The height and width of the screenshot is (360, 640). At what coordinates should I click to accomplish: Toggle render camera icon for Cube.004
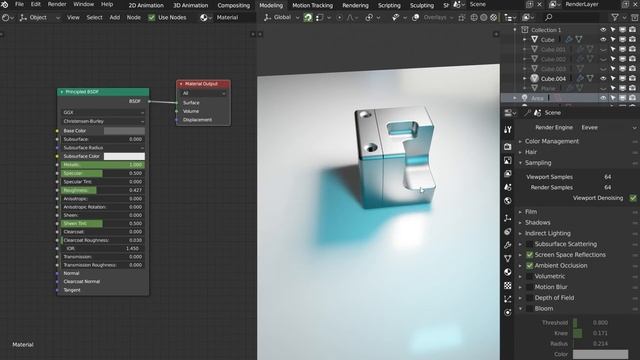pos(632,78)
